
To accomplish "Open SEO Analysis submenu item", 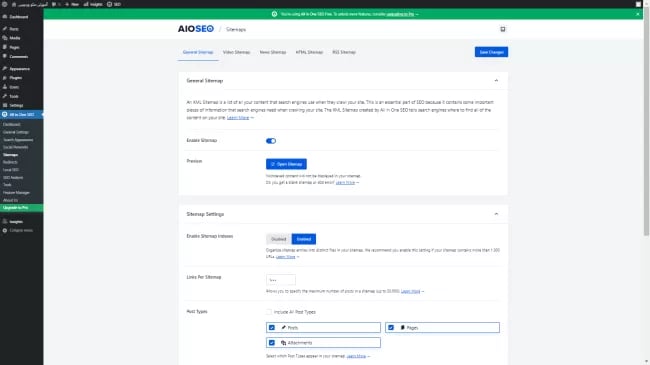I will pos(13,178).
